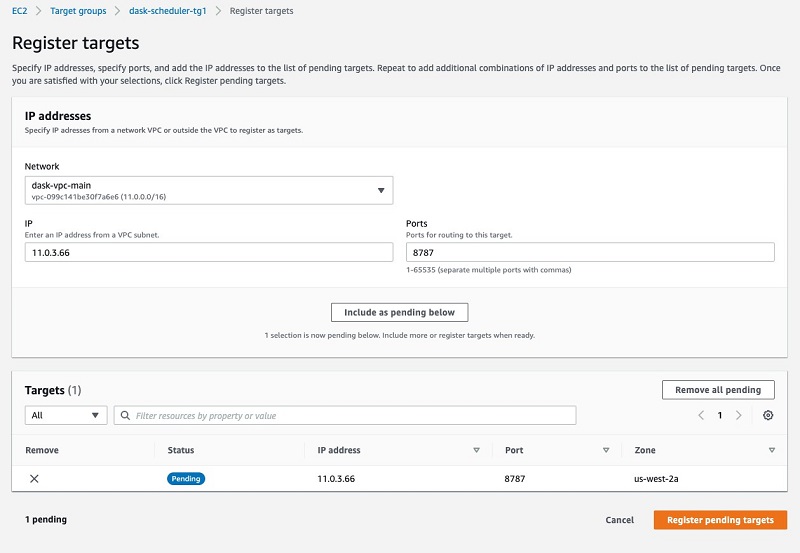This screenshot has width=800, height=553.
Task: Open the Targets table settings gear
Action: coord(768,415)
